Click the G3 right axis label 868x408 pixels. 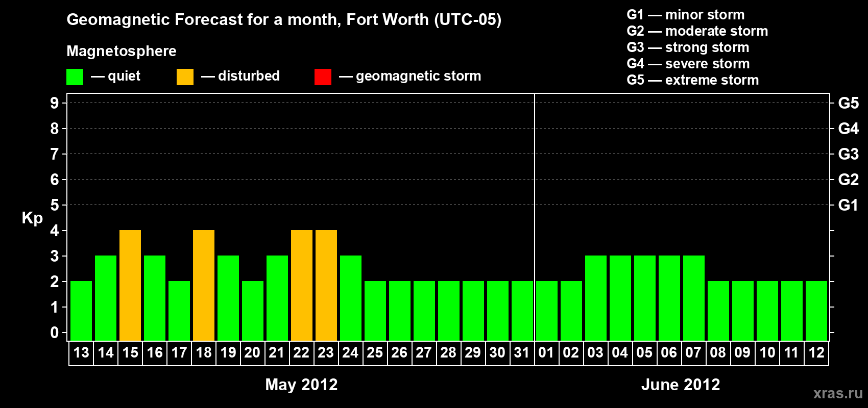click(x=849, y=154)
